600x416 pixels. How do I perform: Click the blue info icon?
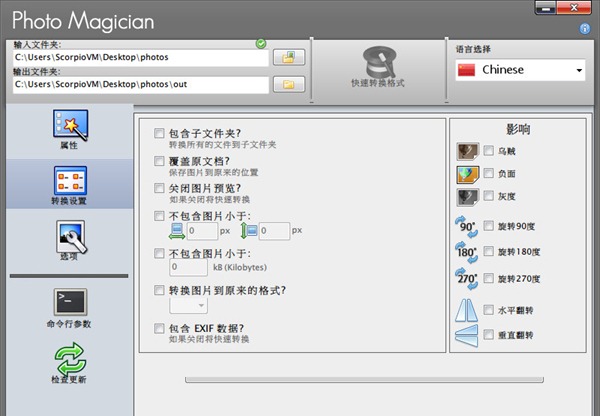click(x=585, y=29)
